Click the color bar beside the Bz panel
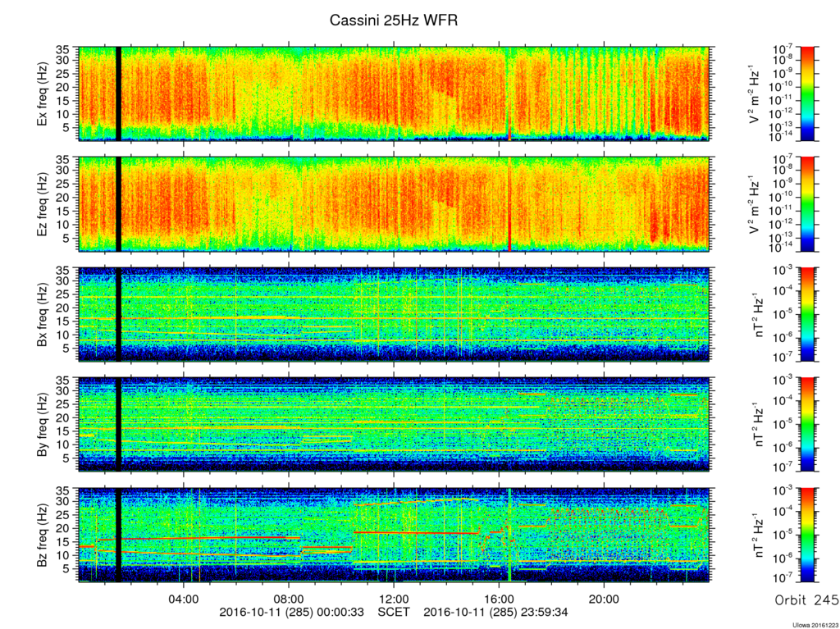The image size is (840, 629). click(807, 535)
